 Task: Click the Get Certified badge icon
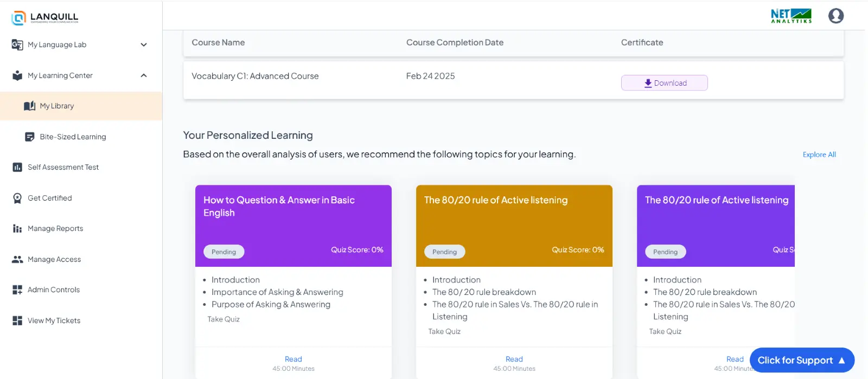[17, 198]
